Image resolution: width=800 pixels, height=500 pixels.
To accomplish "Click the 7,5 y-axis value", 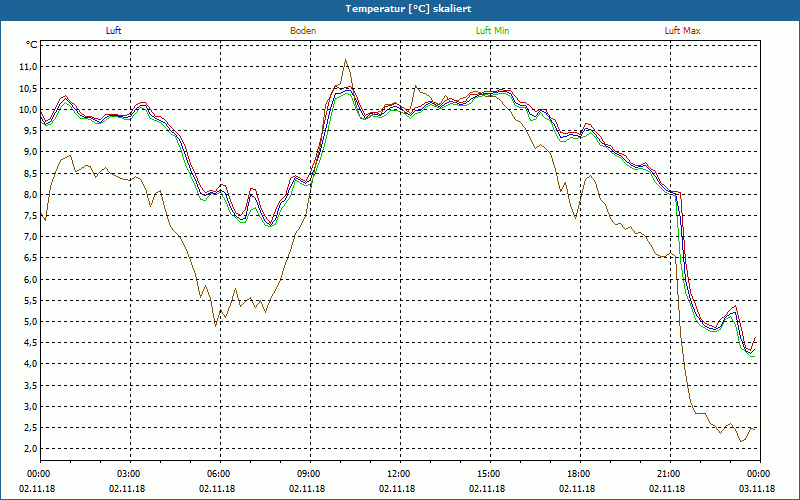I will click(30, 215).
